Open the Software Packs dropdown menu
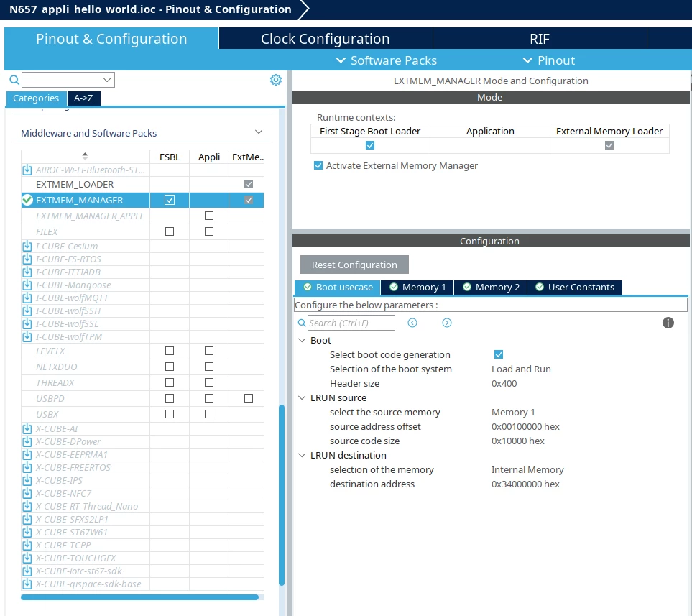Image resolution: width=692 pixels, height=616 pixels. click(386, 60)
